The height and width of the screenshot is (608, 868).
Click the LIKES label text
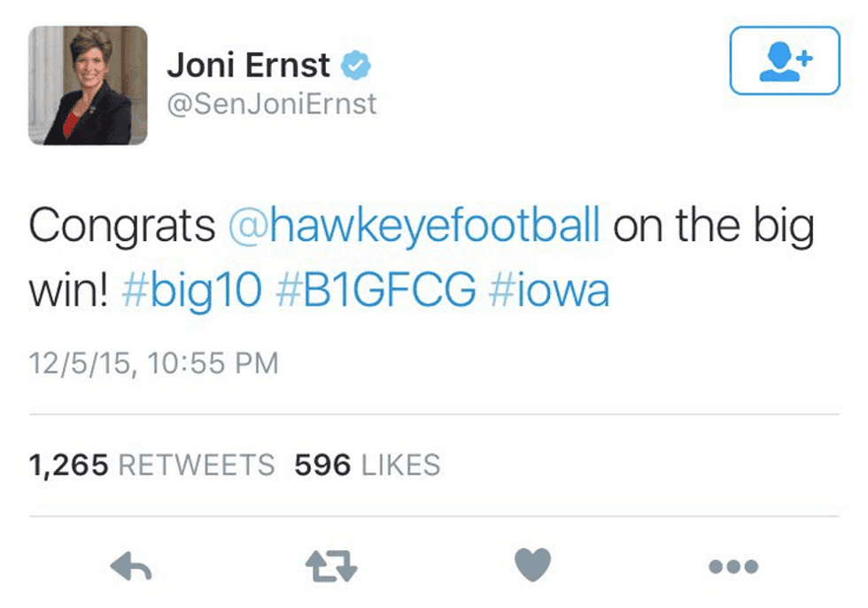coord(399,464)
